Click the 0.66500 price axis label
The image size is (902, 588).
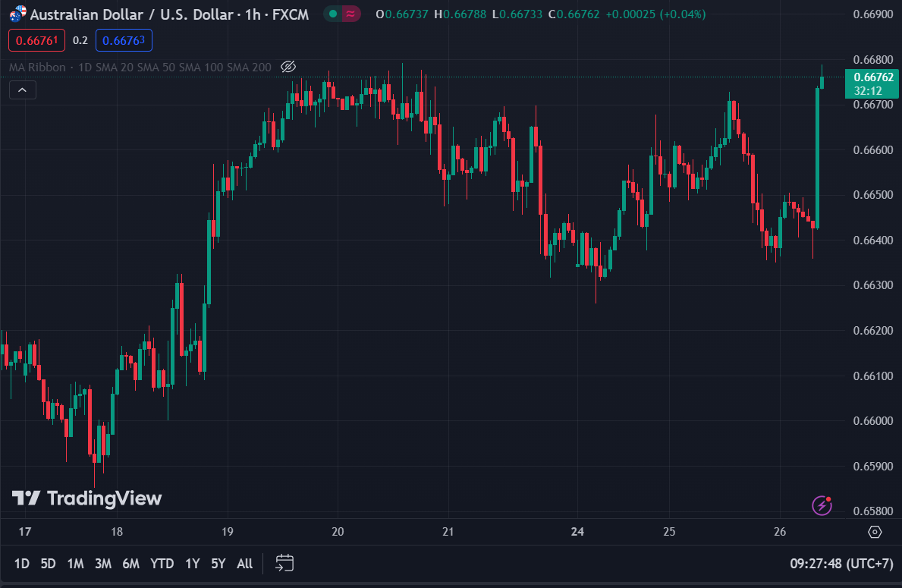point(873,194)
